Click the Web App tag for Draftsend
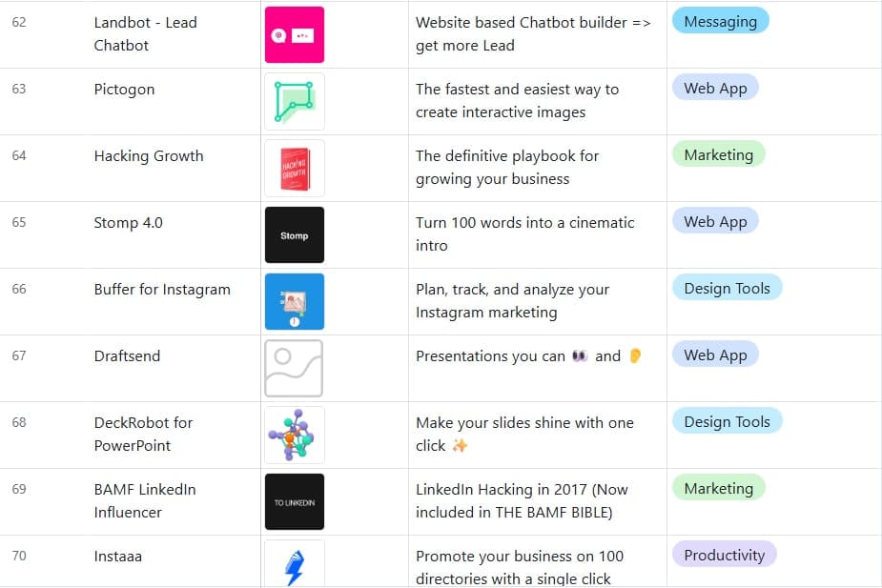The height and width of the screenshot is (588, 882). pyautogui.click(x=715, y=354)
